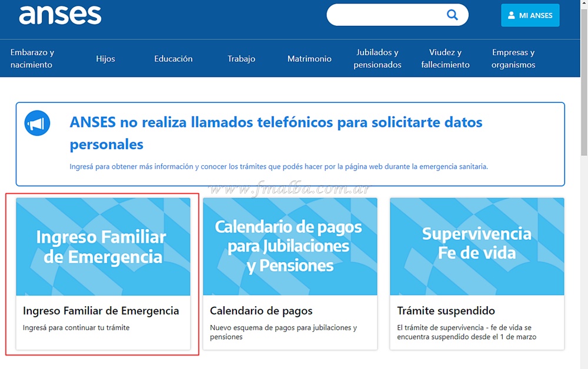Open the Supervivencia Fe de vida image
Screen dimensions: 588x369
click(x=477, y=247)
